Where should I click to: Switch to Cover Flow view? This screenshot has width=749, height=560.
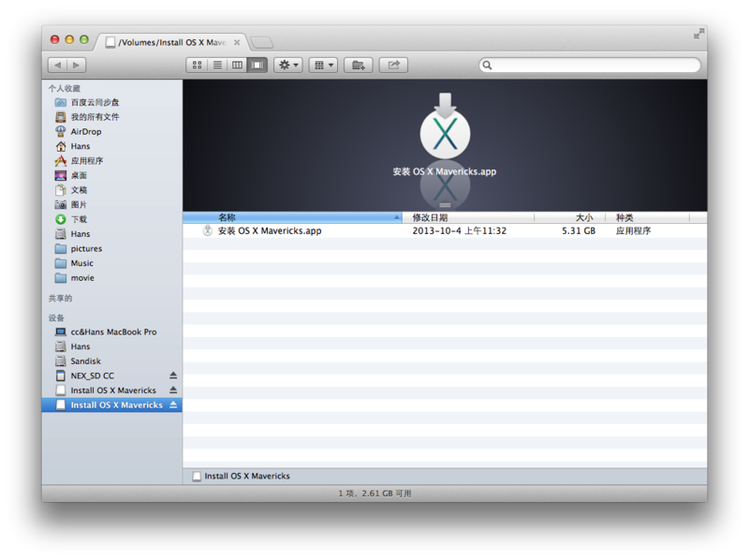[x=257, y=65]
